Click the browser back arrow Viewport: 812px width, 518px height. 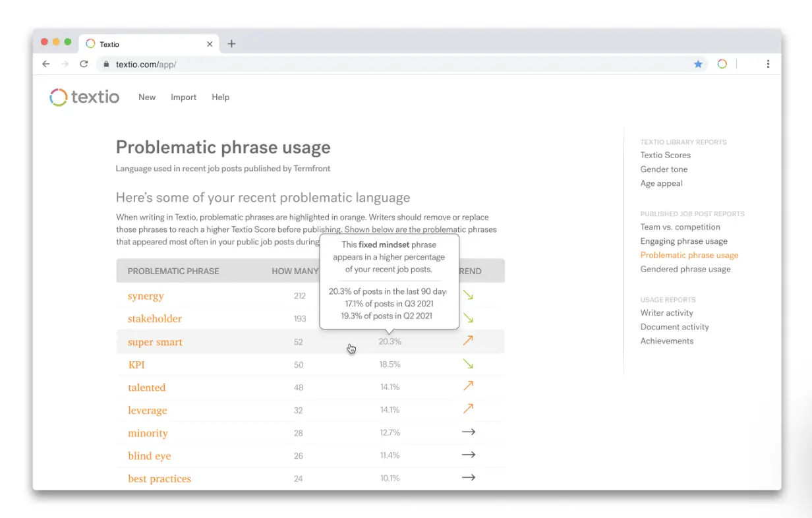coord(45,64)
